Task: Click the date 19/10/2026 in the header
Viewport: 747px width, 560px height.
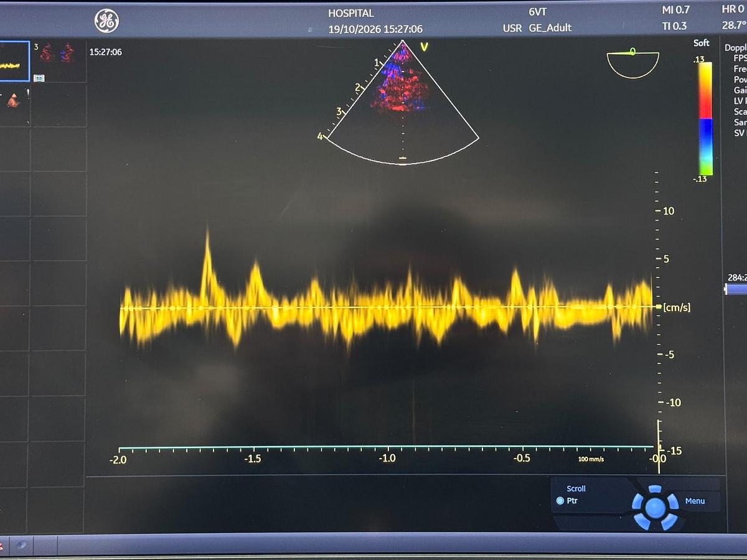Action: pyautogui.click(x=354, y=29)
